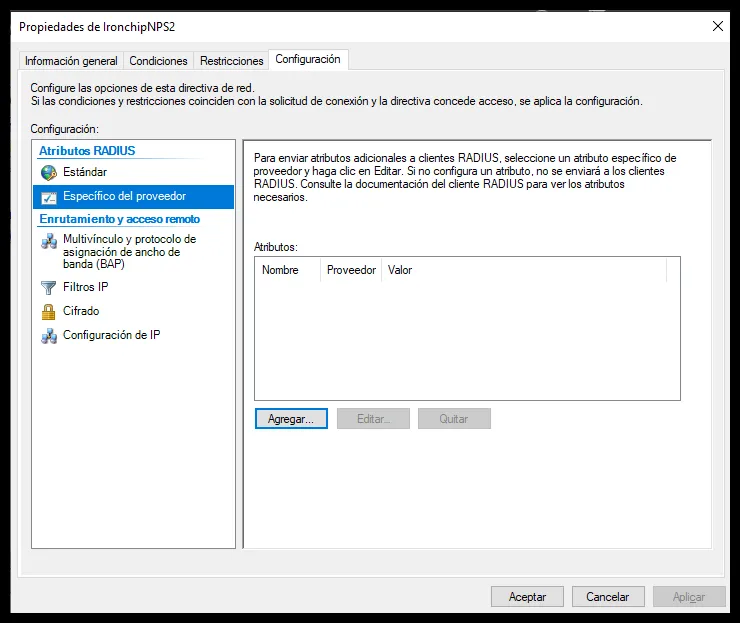Click the Estándar globe icon
The image size is (740, 623).
pyautogui.click(x=49, y=173)
